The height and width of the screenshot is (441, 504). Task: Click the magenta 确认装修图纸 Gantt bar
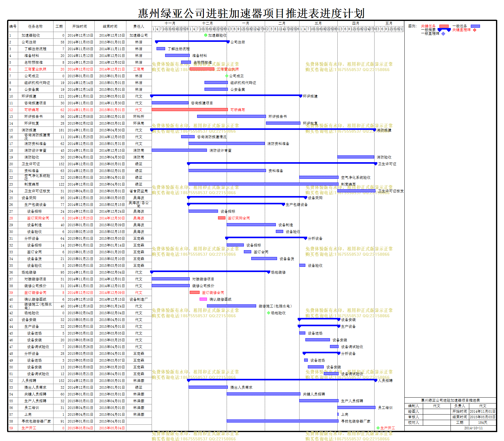(203, 299)
